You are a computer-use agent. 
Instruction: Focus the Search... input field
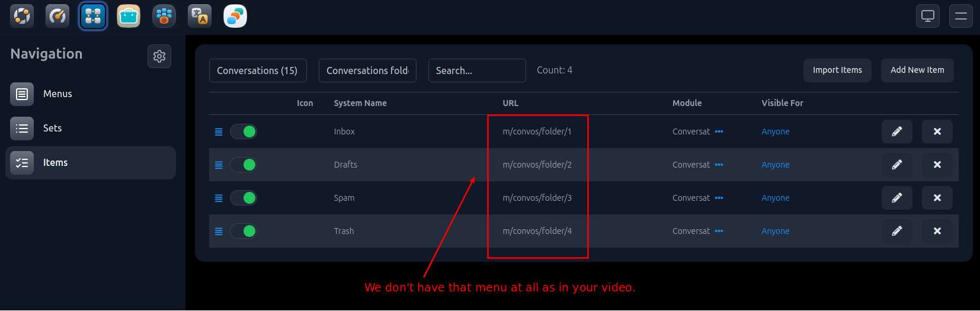[x=476, y=70]
